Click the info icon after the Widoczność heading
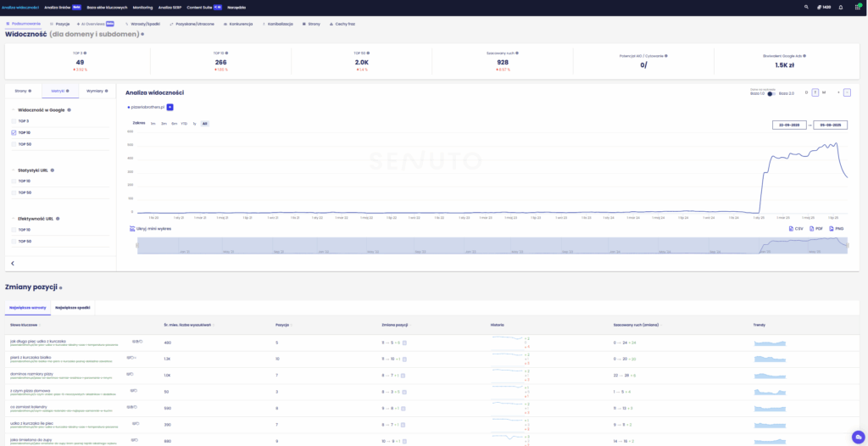 tap(142, 35)
